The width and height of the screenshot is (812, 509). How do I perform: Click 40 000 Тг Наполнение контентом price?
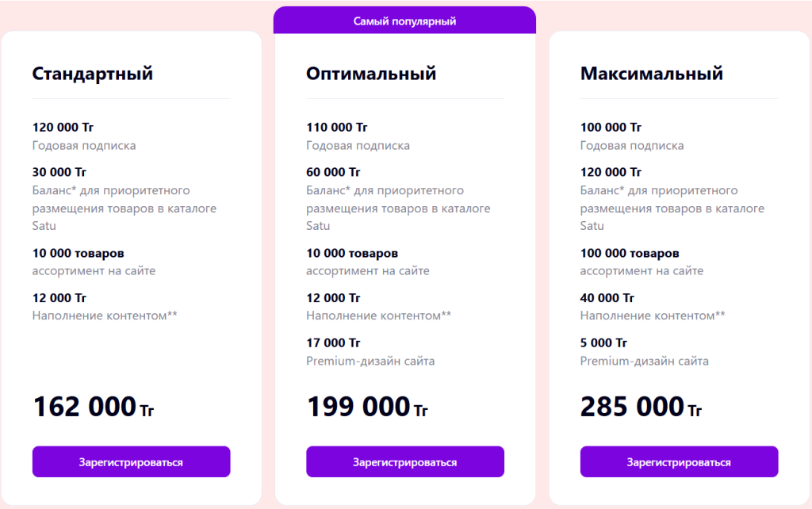pyautogui.click(x=607, y=298)
